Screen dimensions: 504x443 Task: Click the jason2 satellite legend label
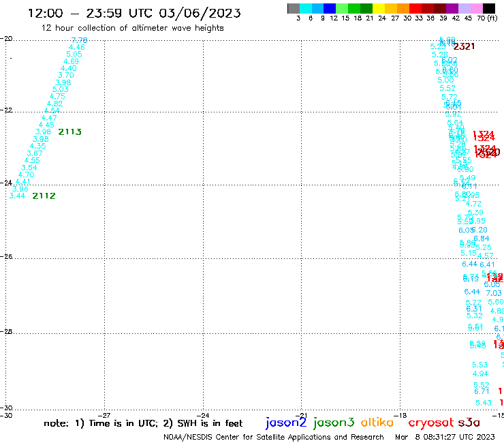[x=286, y=423]
